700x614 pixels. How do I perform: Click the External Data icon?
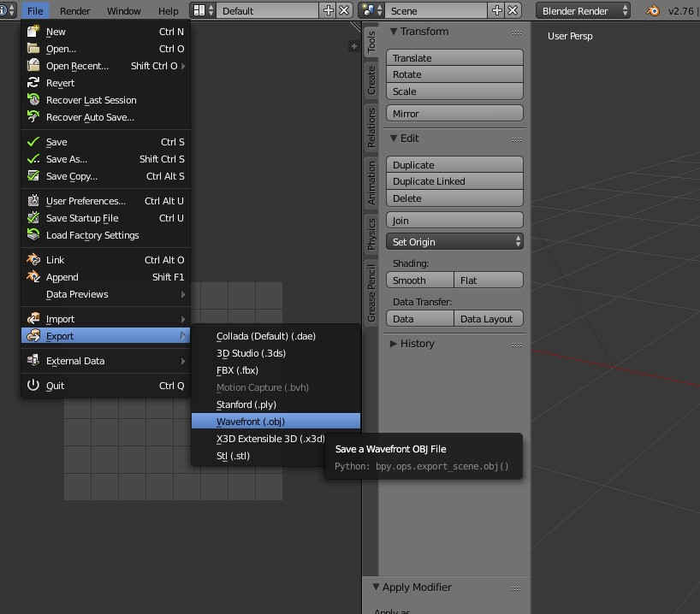click(x=33, y=360)
